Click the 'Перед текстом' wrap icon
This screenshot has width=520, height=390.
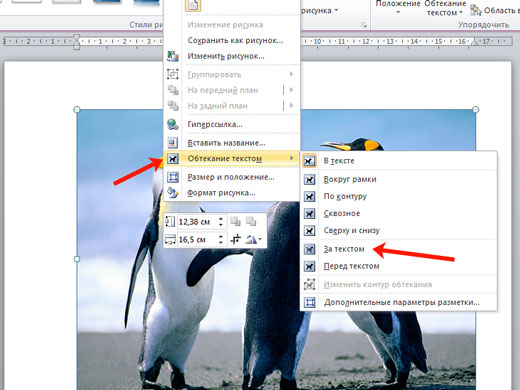[309, 266]
